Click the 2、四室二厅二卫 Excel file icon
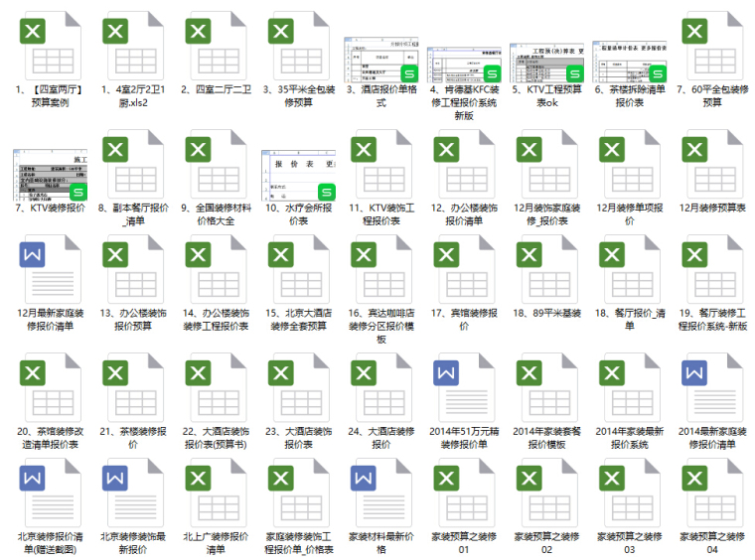 click(216, 46)
